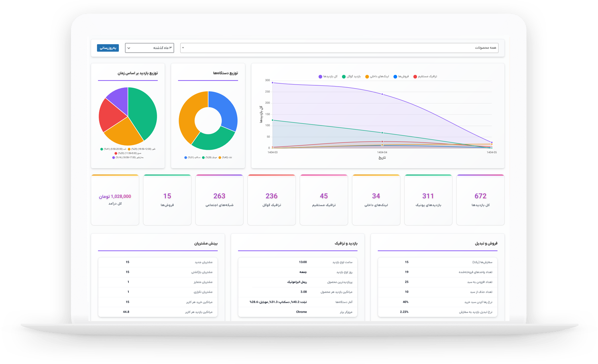Select the 672 'کل بازدیدها' stat card
Screen dimensions: 598x364
pyautogui.click(x=480, y=199)
